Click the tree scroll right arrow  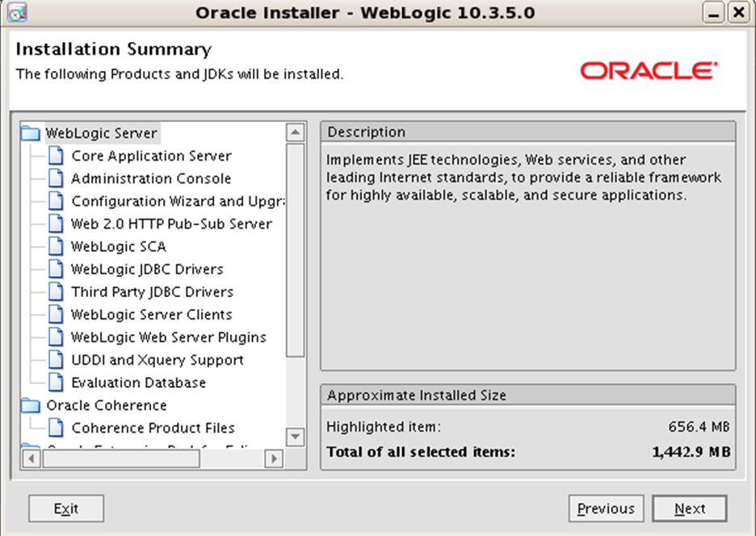coord(274,459)
